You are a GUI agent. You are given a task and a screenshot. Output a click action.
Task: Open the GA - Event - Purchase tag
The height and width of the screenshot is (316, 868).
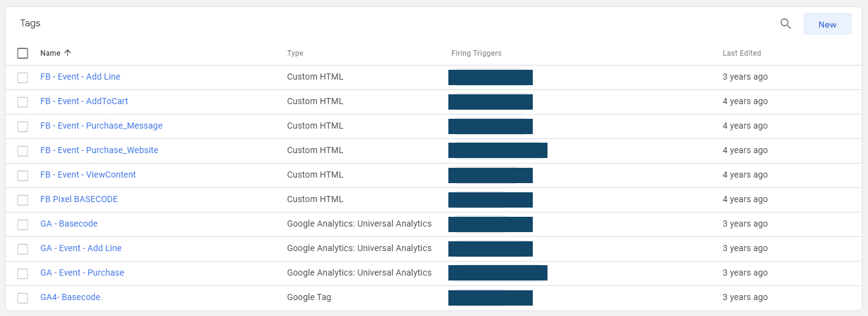point(82,273)
